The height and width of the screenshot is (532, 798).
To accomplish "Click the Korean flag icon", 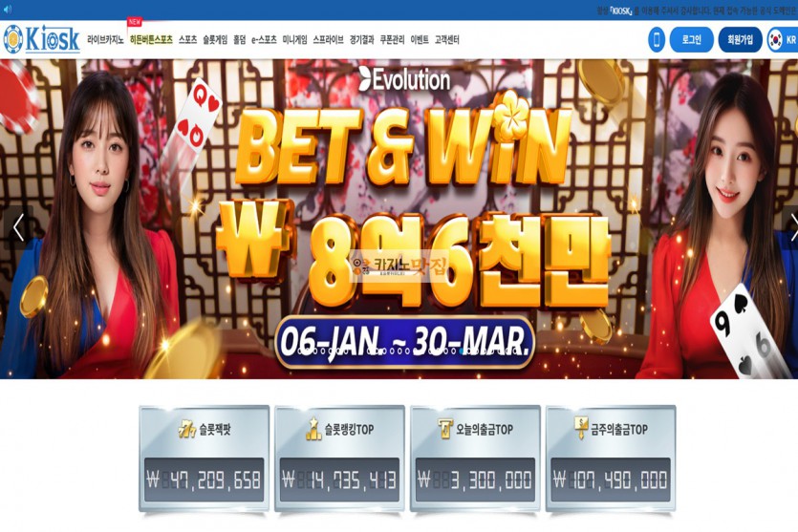I will point(775,40).
